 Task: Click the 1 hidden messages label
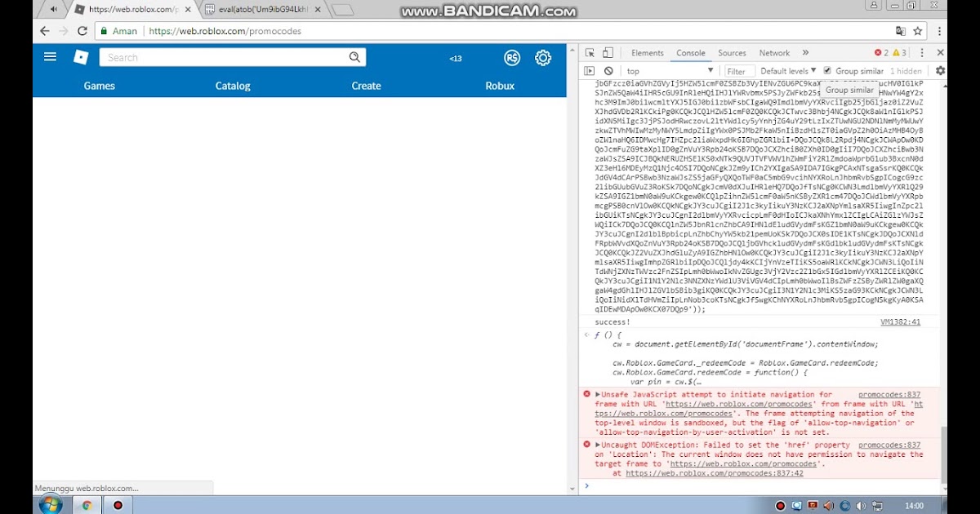(x=905, y=71)
